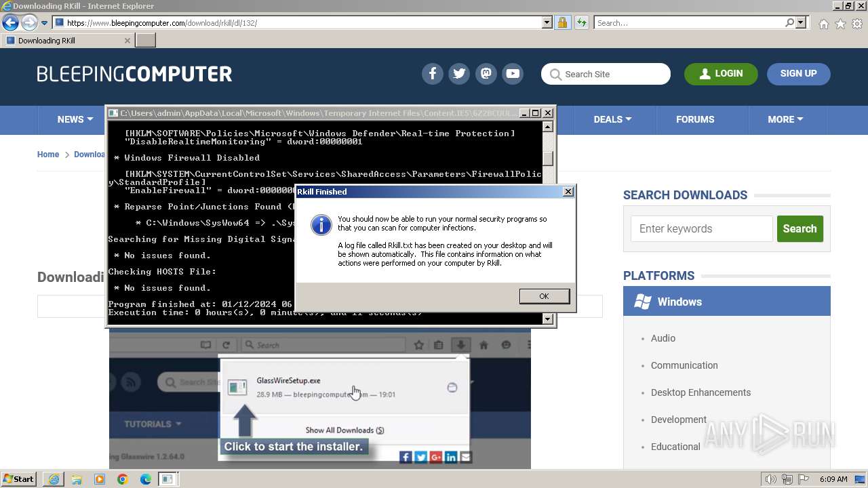
Task: Share via LinkedIn icon on image
Action: pos(450,457)
